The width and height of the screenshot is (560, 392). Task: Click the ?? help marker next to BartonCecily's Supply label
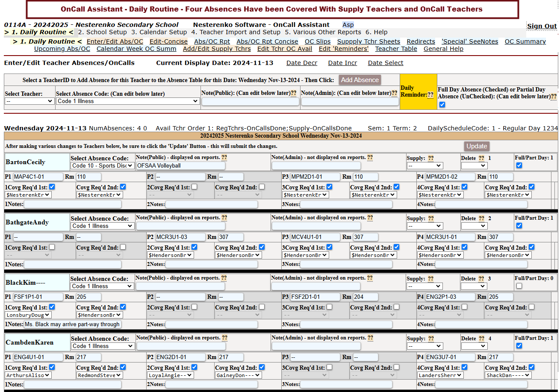pyautogui.click(x=430, y=158)
